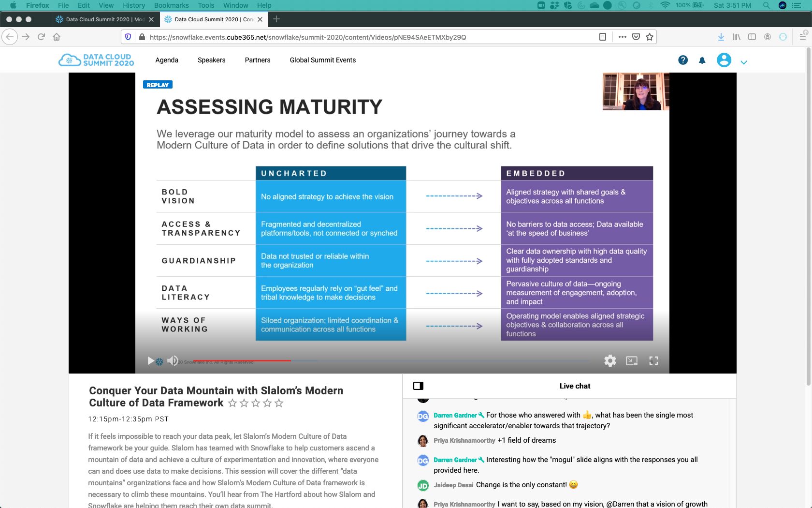Enable picture-in-picture mode in video player
This screenshot has height=508, width=812.
(632, 360)
